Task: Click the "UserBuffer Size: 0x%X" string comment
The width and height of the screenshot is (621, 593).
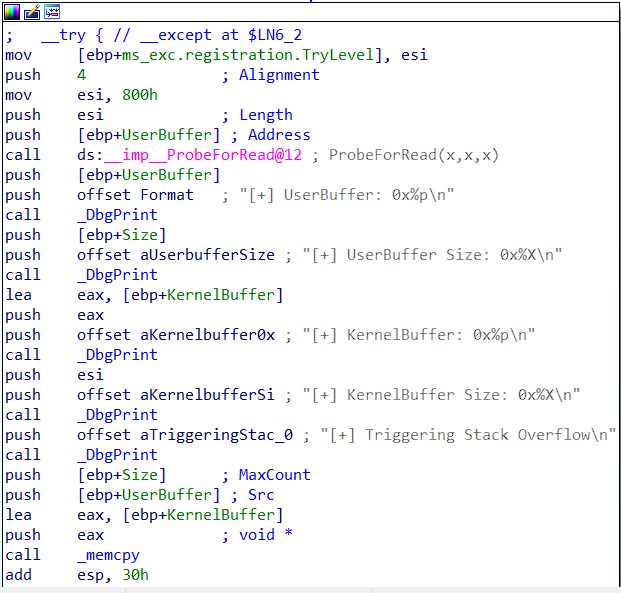Action: tap(432, 255)
